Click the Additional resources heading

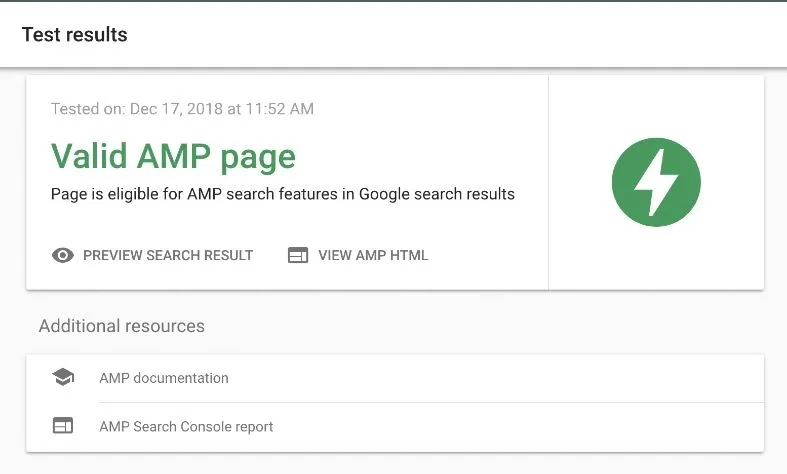coord(122,326)
